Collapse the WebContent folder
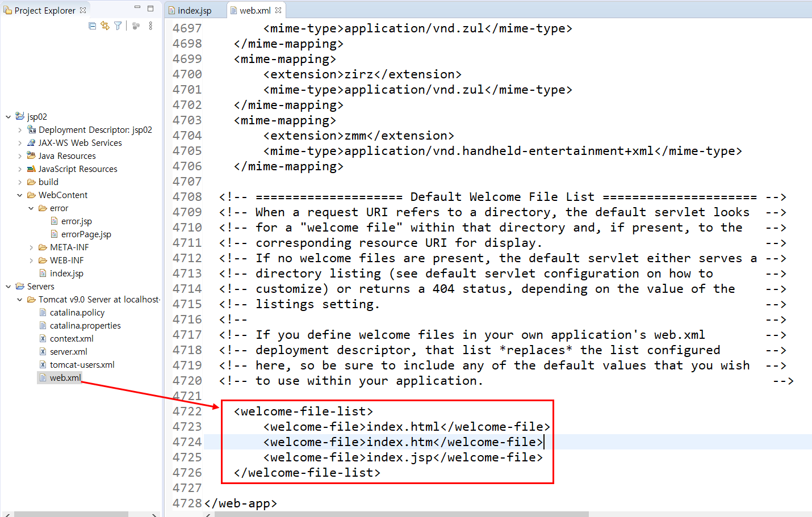This screenshot has width=812, height=517. click(20, 195)
